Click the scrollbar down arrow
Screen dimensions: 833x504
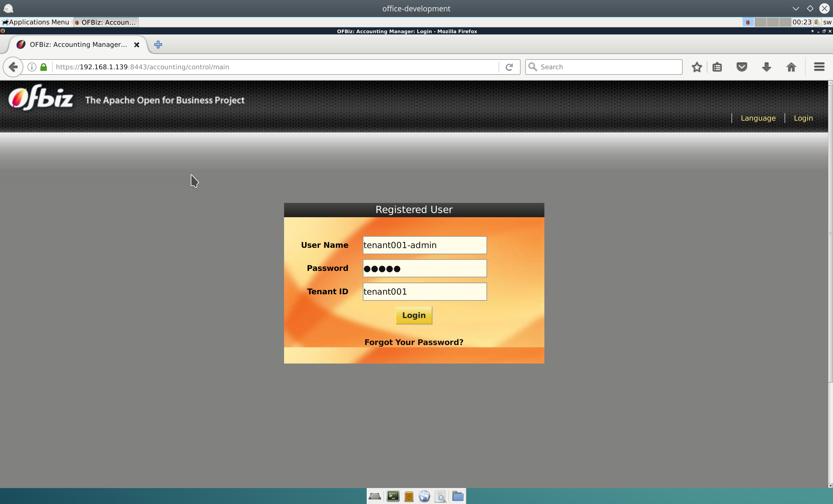click(830, 485)
